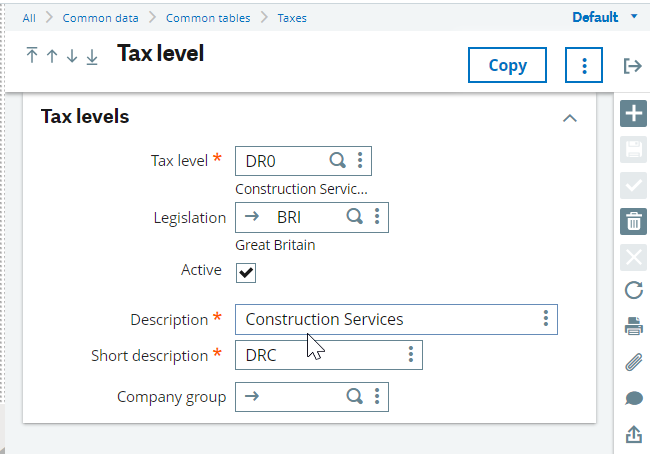Collapse the Tax levels section
Screen dimensions: 650x454
[x=570, y=118]
